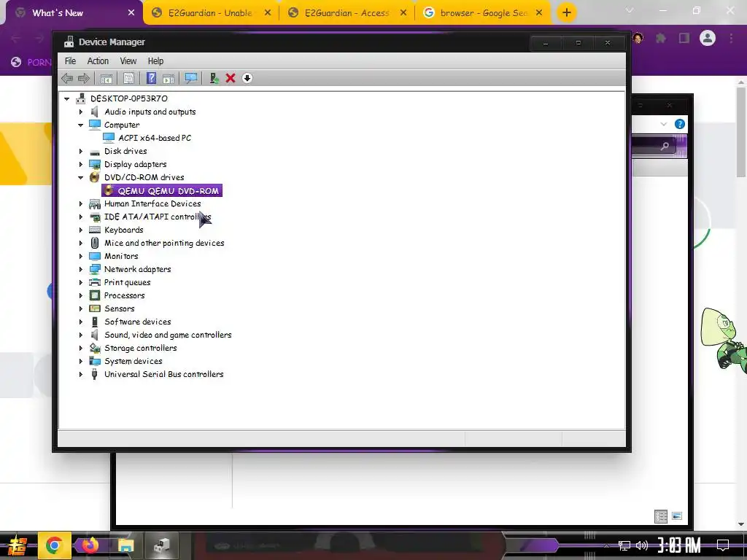Click the chip icon beside Processors
The height and width of the screenshot is (560, 747).
point(95,295)
